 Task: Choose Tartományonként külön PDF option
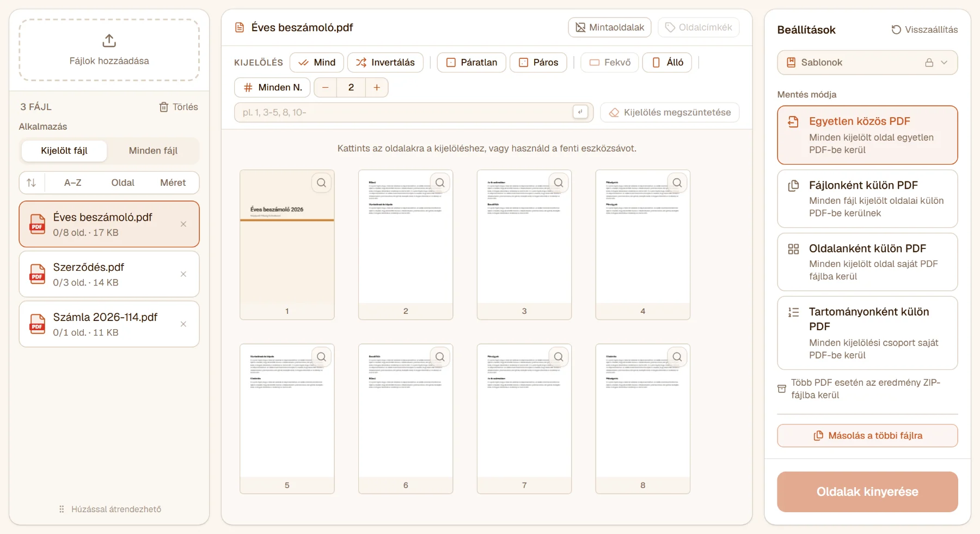click(x=867, y=333)
